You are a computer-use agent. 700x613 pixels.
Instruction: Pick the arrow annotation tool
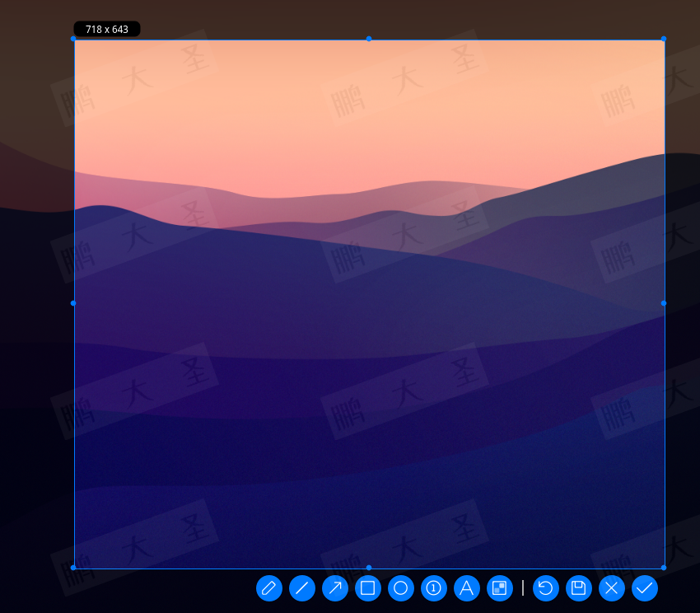pos(335,588)
